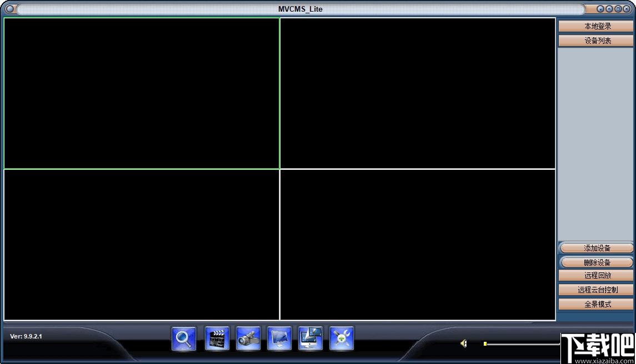This screenshot has height=364, width=636.
Task: Click the yellow volume slider handle
Action: click(485, 343)
